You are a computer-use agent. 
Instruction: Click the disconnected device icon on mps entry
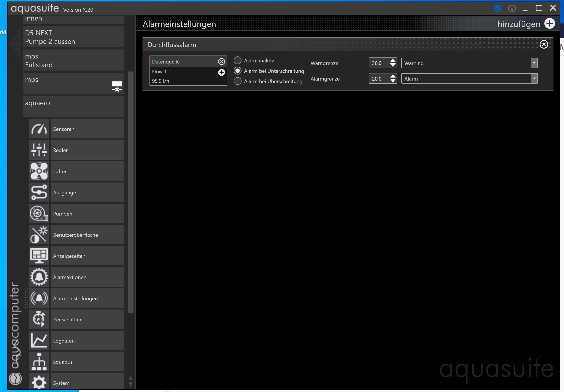117,86
